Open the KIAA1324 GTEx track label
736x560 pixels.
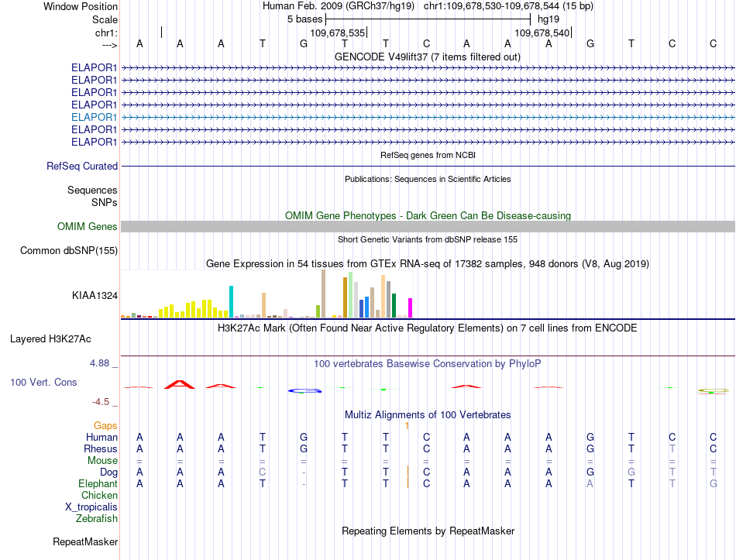click(x=95, y=296)
